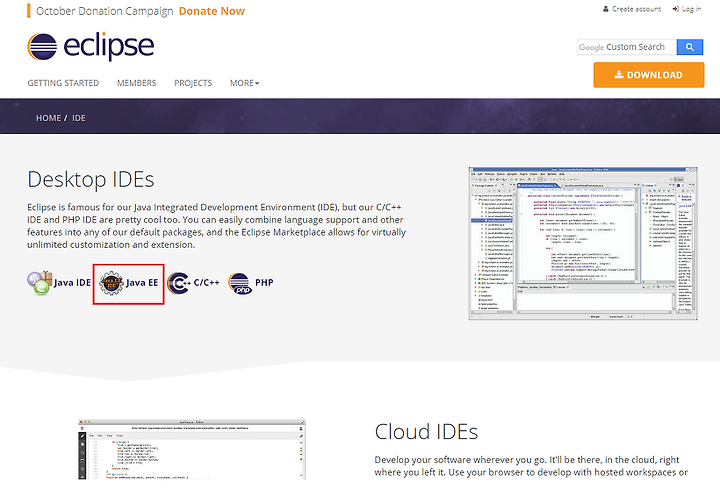
Task: Open the PROJECTS menu item
Action: (193, 83)
